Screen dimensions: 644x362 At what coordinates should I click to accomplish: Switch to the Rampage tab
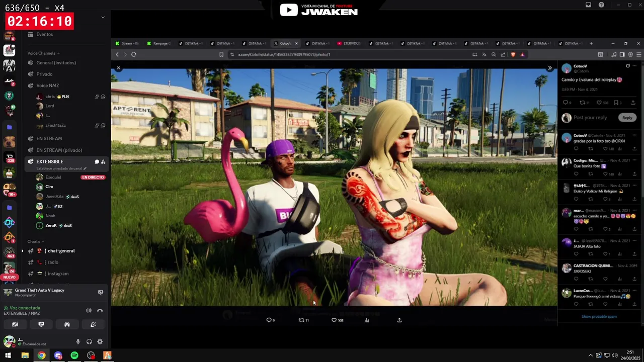coord(159,43)
